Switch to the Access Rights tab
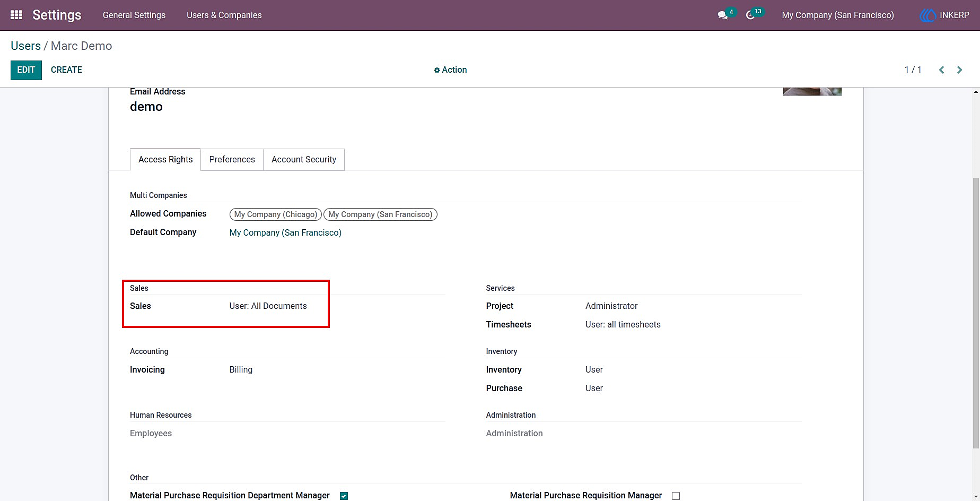The height and width of the screenshot is (501, 980). (165, 160)
